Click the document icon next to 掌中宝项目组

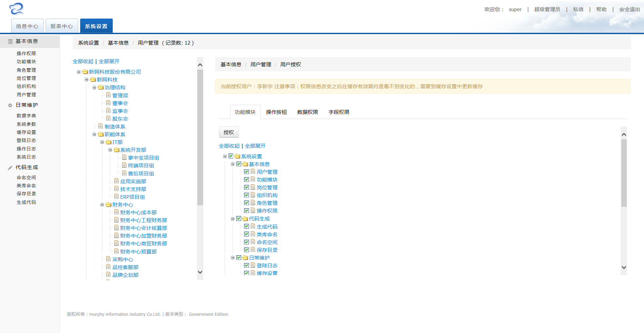[x=125, y=157]
